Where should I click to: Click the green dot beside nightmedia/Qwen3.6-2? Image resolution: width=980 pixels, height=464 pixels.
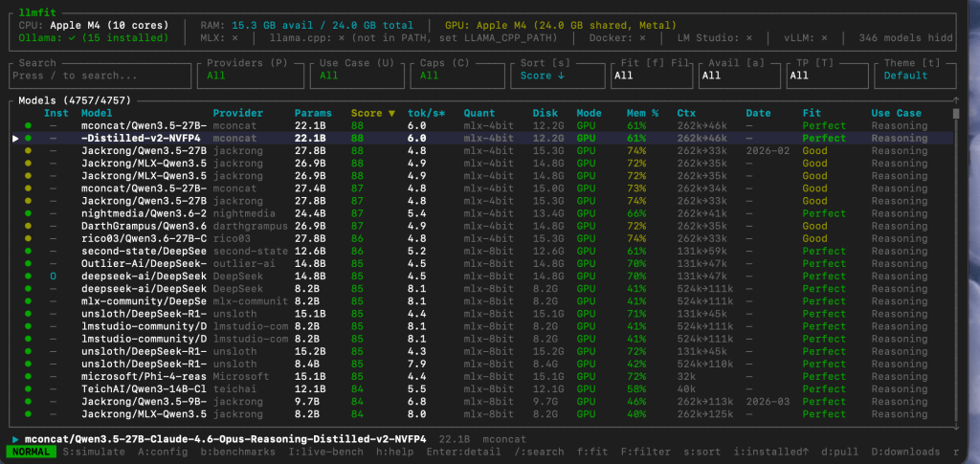point(28,213)
